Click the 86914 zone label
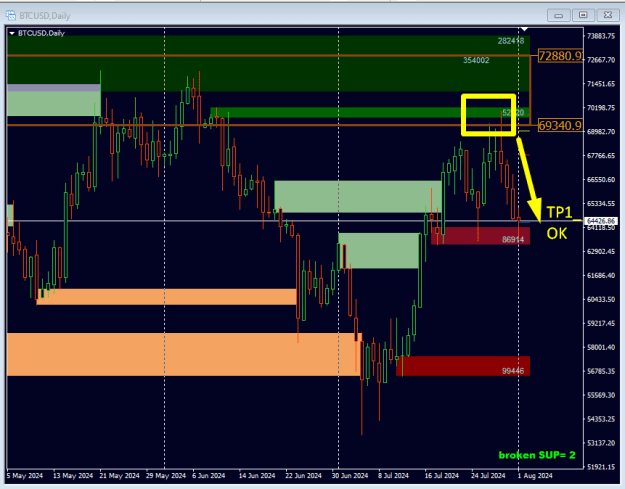Image resolution: width=625 pixels, height=489 pixels. click(x=513, y=239)
